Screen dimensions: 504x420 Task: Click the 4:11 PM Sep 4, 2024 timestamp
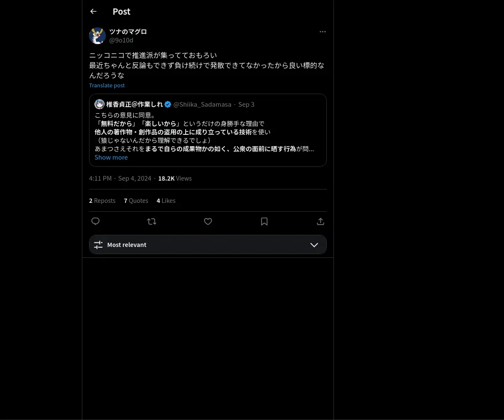click(x=120, y=178)
